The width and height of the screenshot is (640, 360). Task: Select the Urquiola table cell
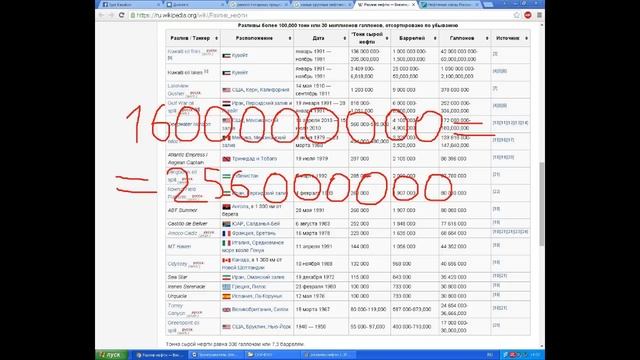click(193, 296)
